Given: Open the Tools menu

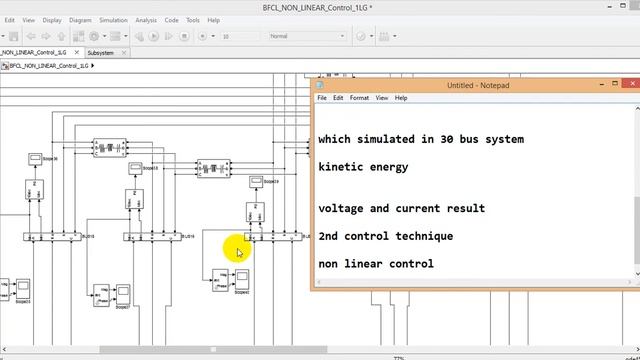Looking at the screenshot, I should (193, 20).
